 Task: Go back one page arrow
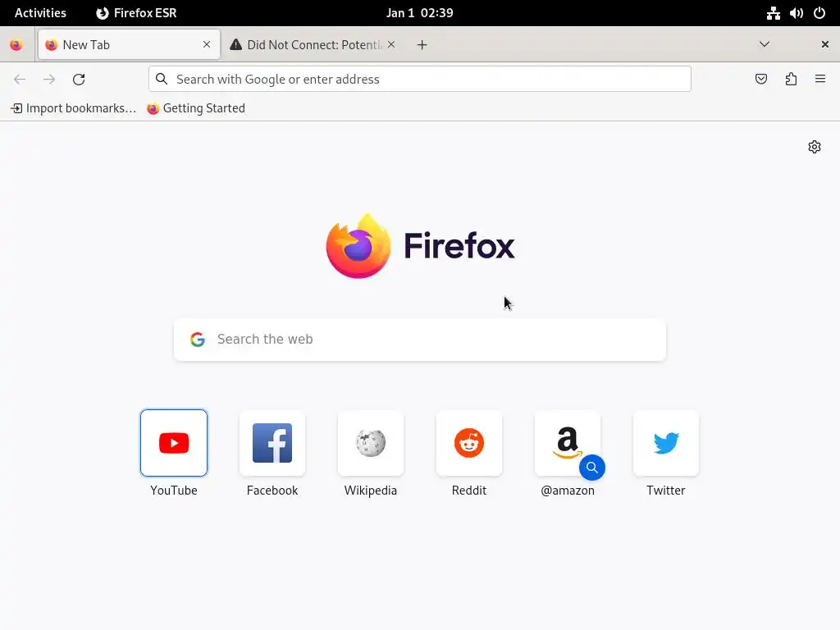(x=20, y=80)
